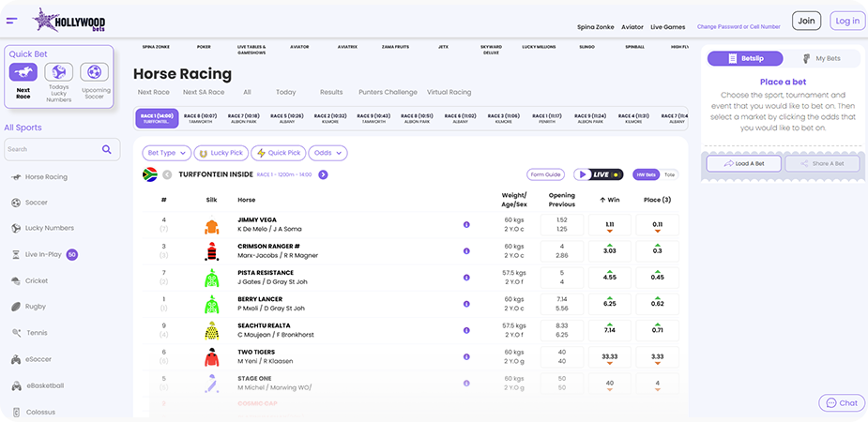Click the South African flag icon

(x=150, y=174)
